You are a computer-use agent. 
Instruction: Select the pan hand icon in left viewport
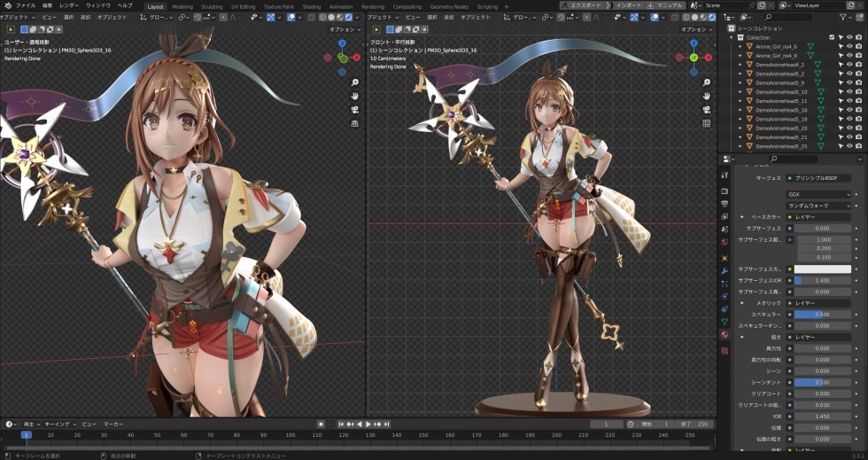point(355,96)
